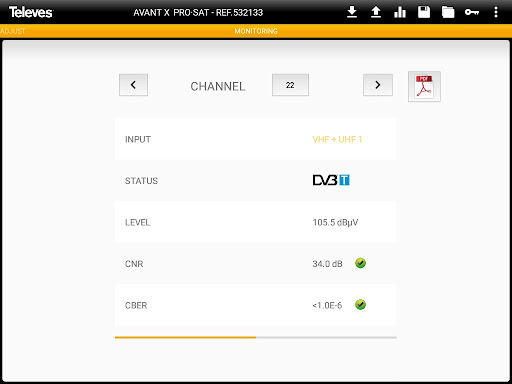This screenshot has width=512, height=384.
Task: Save configuration with the floppy disk icon
Action: (x=424, y=12)
